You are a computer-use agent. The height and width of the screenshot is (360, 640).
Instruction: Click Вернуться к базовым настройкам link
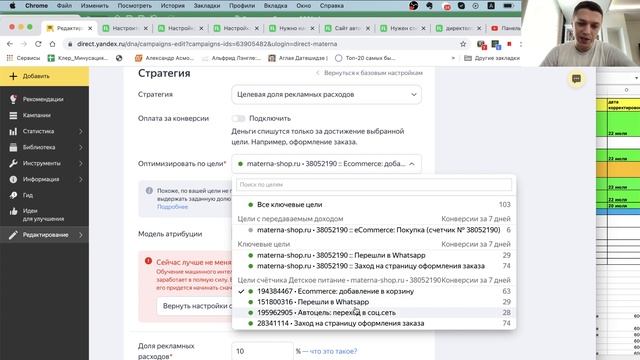pyautogui.click(x=369, y=73)
